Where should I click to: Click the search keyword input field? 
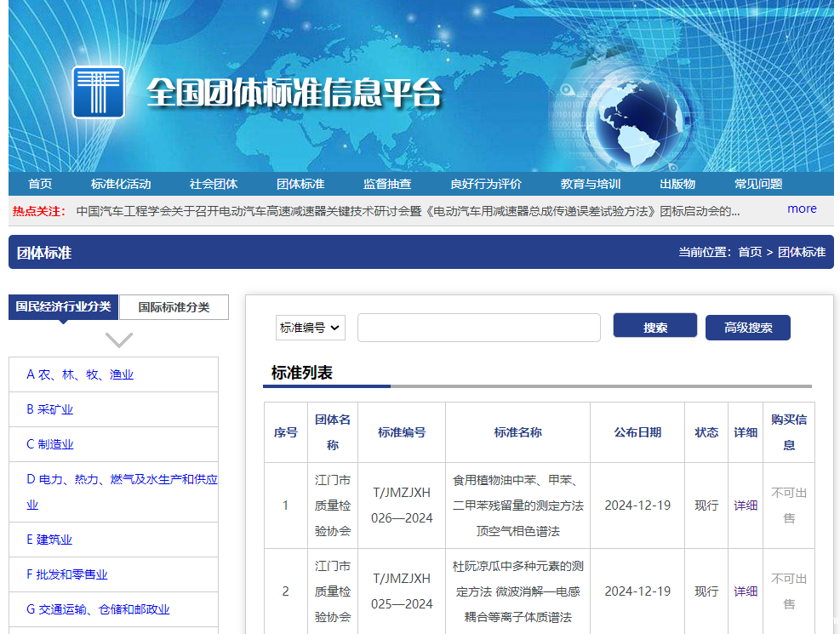tap(478, 328)
